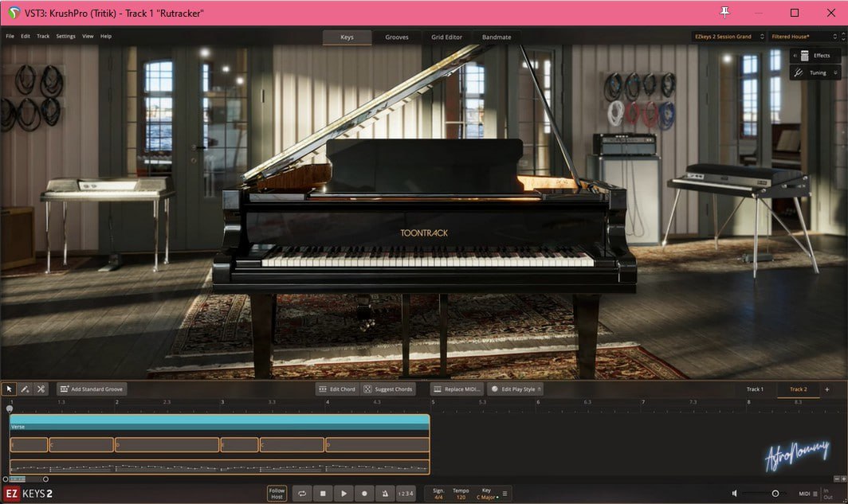
Task: Add a new track with plus icon
Action: [826, 389]
